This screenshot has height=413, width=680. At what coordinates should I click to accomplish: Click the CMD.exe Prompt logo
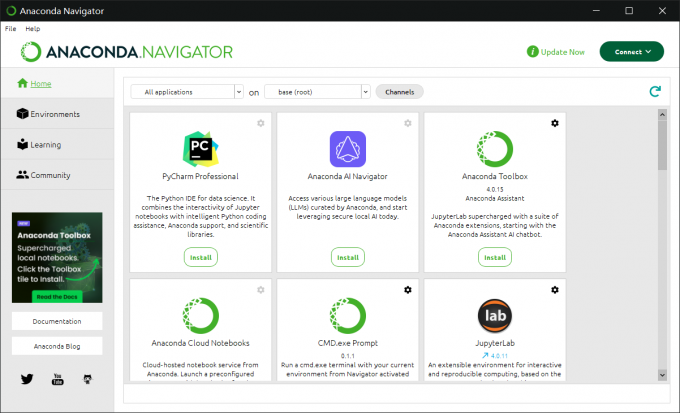pos(348,315)
